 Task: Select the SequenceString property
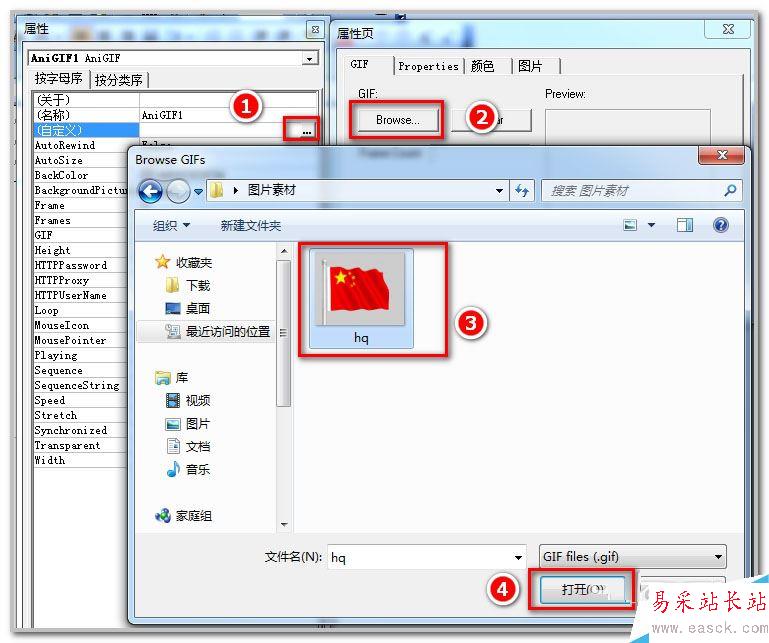click(77, 386)
